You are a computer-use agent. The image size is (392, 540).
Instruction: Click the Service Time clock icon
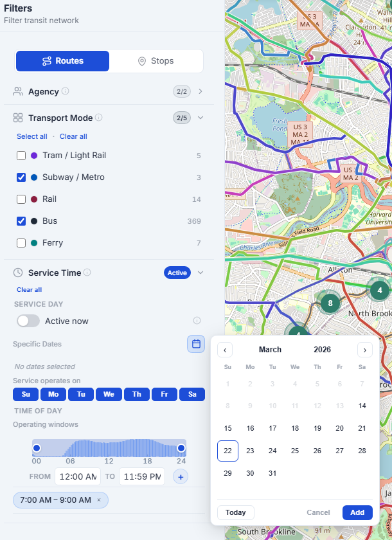(18, 273)
